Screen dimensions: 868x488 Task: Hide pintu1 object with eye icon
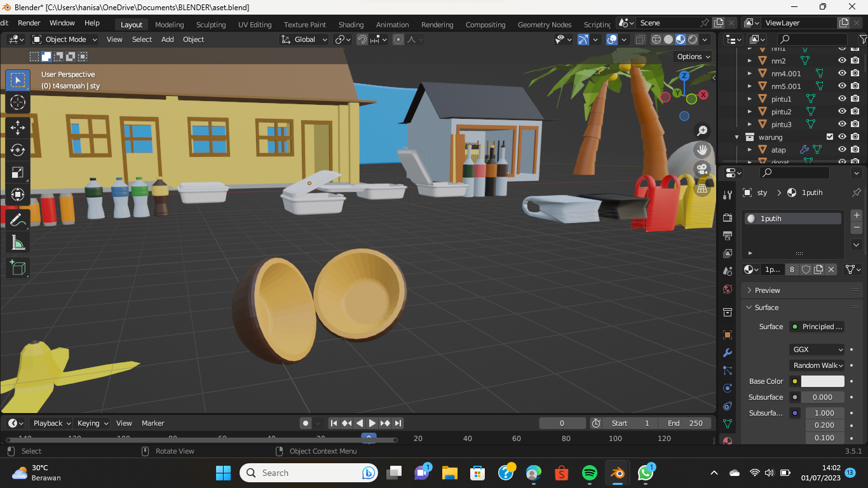pyautogui.click(x=842, y=99)
